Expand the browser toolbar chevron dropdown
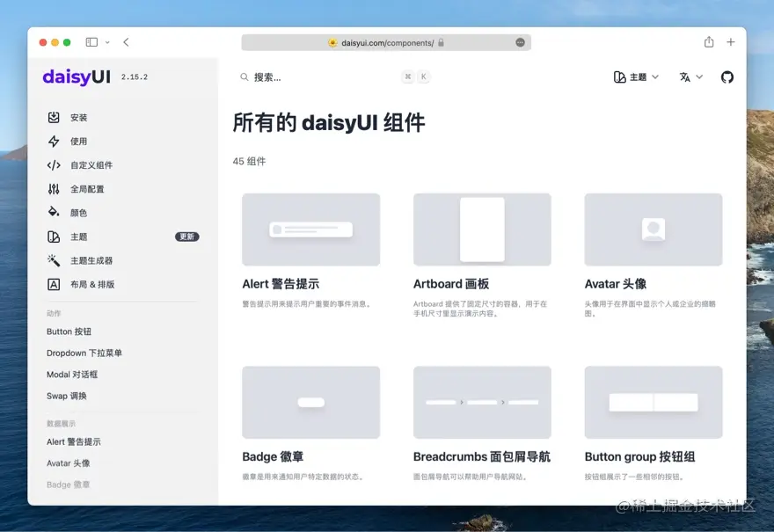The image size is (774, 532). click(107, 42)
